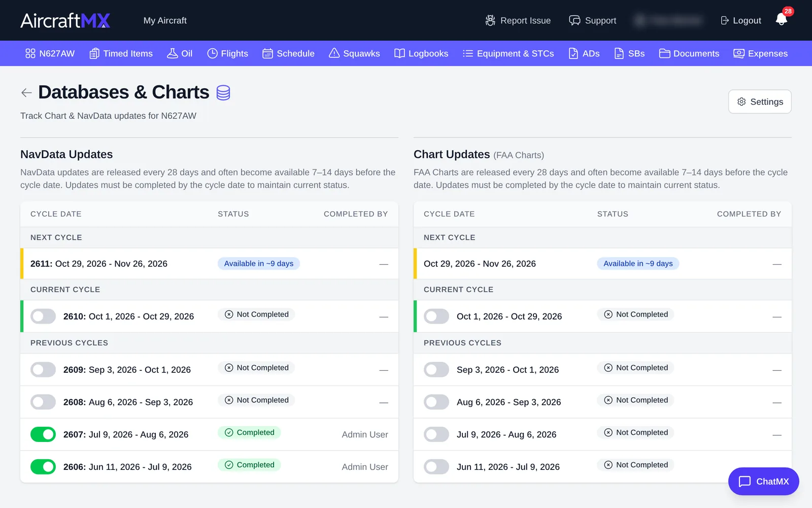Toggle Chart Updates Sep 3 - Oct 1 switch

tap(436, 370)
